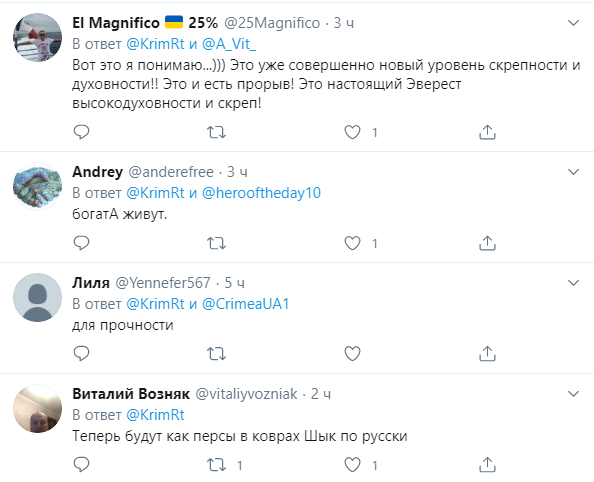Retweet Лиля's 'для прочности' tweet

[216, 354]
